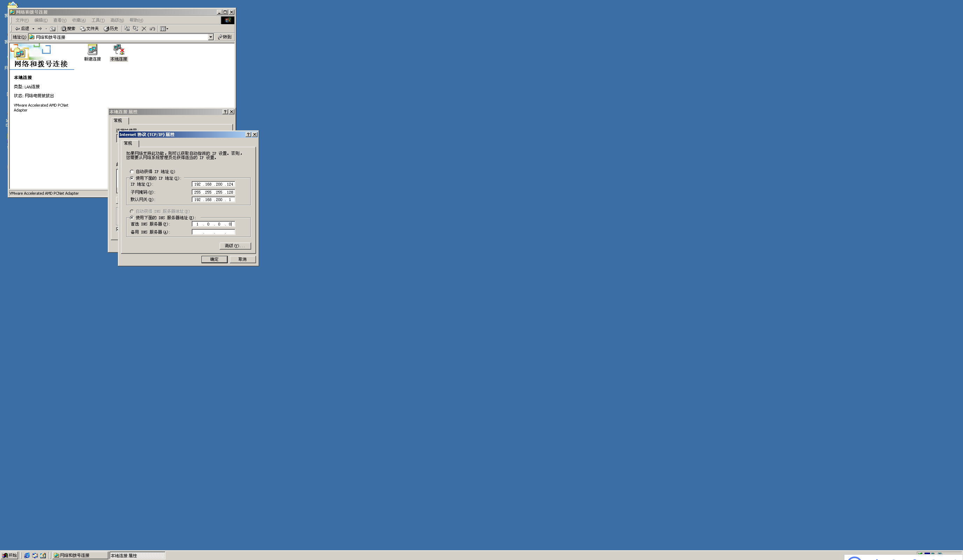Open the 工具(T) menu

pos(98,20)
